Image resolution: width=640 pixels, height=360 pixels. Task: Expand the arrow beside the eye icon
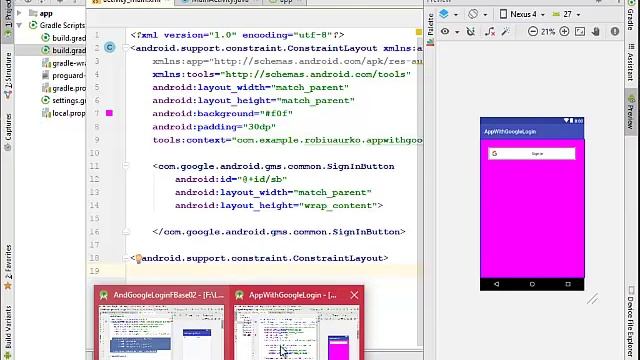(457, 32)
